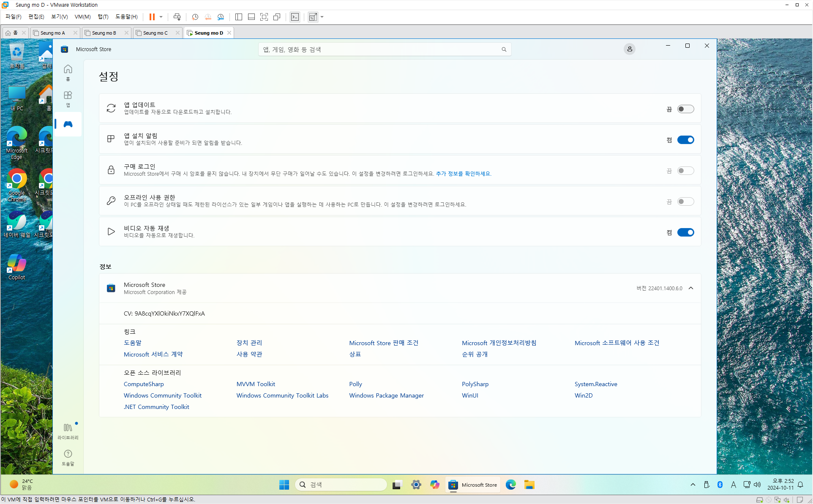The height and width of the screenshot is (504, 813).
Task: Open Microsoft Services Agreement link
Action: (x=153, y=354)
